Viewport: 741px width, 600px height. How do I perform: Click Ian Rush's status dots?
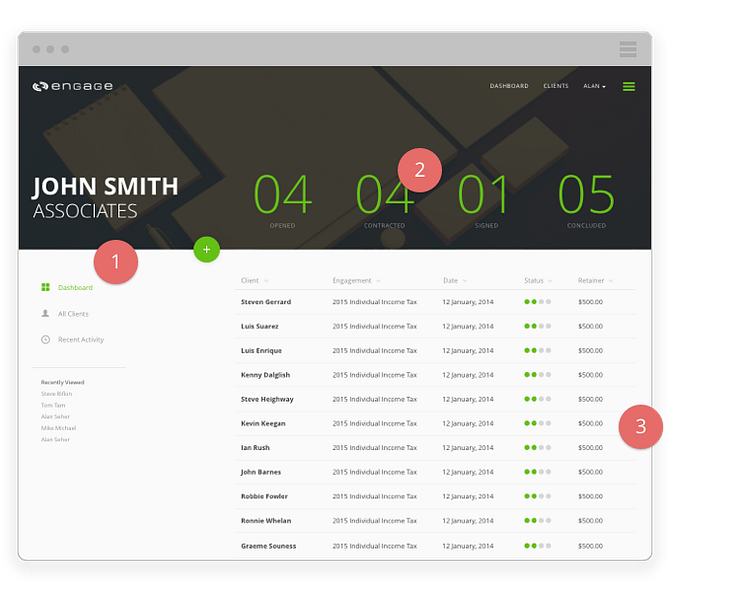538,447
